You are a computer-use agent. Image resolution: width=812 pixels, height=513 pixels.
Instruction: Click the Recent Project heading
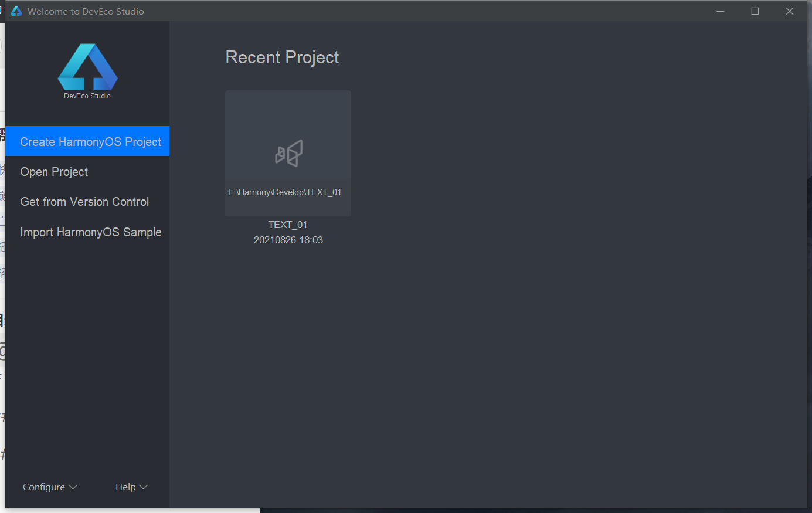point(282,57)
